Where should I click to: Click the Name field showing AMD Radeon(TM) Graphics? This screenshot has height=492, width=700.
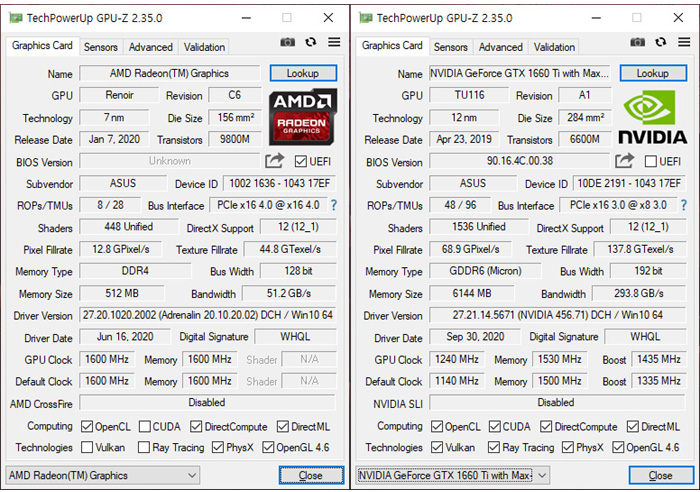(x=170, y=73)
